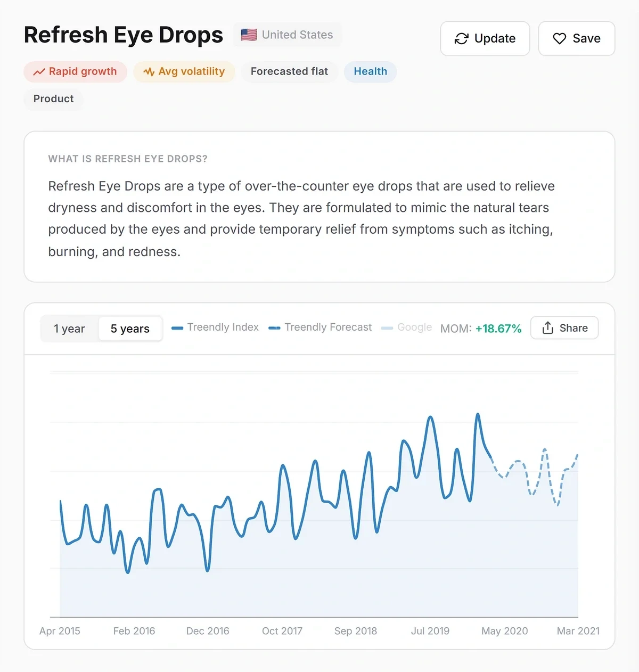Switch chart to the 1 year tab

coord(69,329)
